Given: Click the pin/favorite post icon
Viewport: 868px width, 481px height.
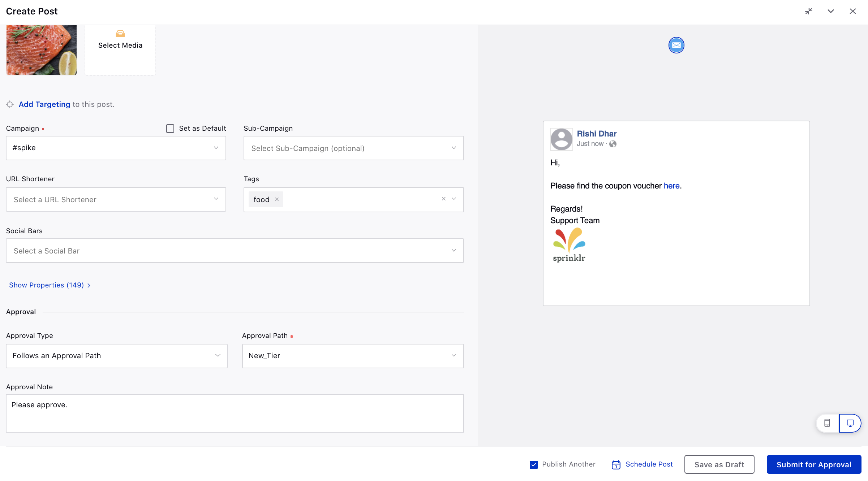Looking at the screenshot, I should tap(808, 11).
